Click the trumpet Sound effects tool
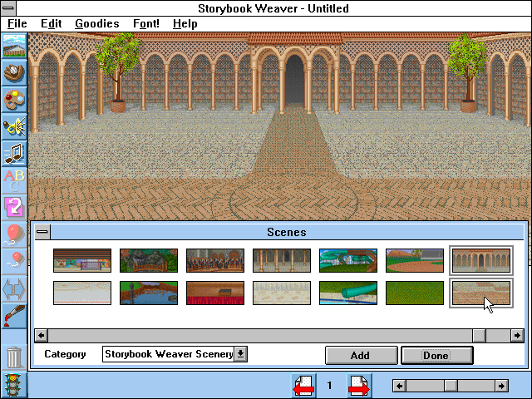The height and width of the screenshot is (399, 532). pos(14,126)
